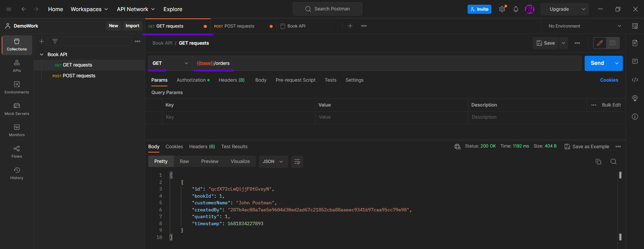Click the Invite button

[x=479, y=9]
